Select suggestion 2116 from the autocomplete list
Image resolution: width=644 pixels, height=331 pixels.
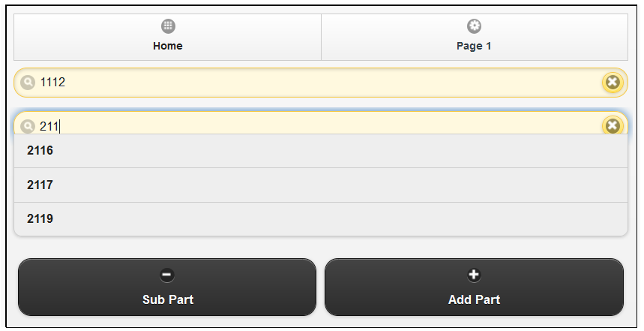coord(321,151)
